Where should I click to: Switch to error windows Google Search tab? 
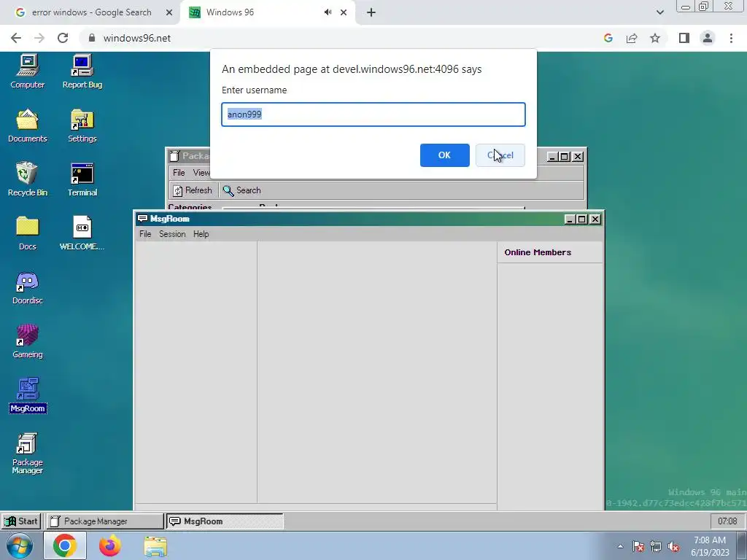tap(91, 12)
